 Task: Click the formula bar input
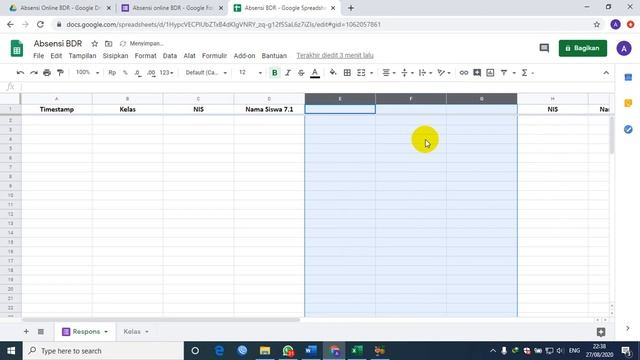pyautogui.click(x=317, y=87)
